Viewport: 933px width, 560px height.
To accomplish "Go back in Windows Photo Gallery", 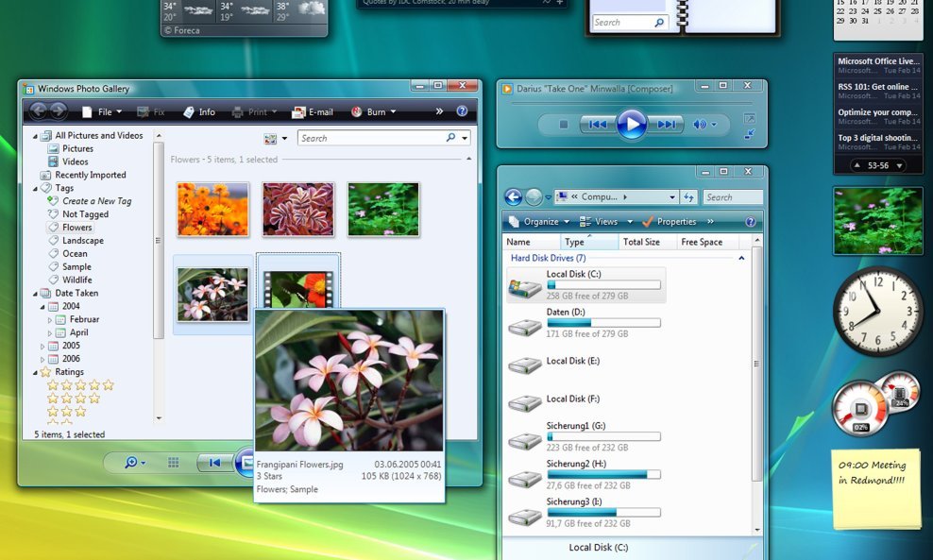I will [x=38, y=110].
